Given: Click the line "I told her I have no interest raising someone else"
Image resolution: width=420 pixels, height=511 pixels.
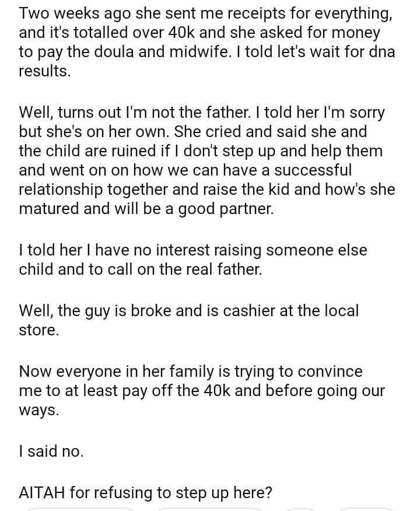Looking at the screenshot, I should [x=193, y=250].
